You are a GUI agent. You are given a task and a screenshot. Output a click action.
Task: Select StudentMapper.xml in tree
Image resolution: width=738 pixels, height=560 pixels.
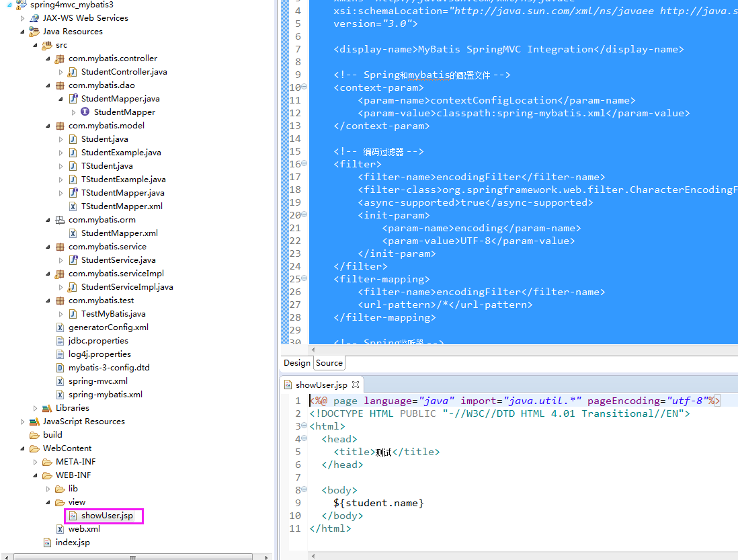(x=120, y=233)
